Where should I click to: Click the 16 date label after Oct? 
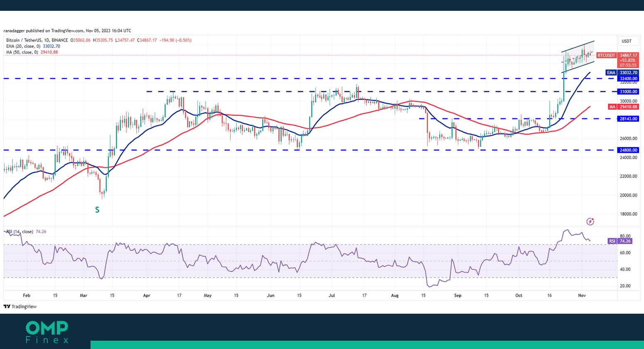point(549,296)
